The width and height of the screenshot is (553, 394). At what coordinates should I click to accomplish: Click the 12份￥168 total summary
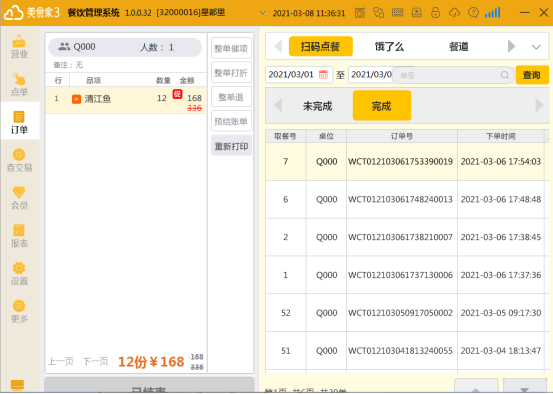click(151, 362)
